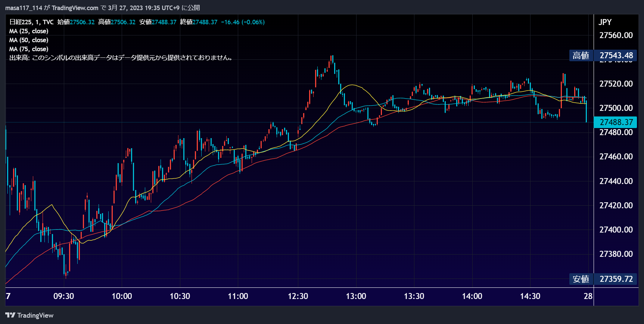Image resolution: width=644 pixels, height=324 pixels.
Task: Click the 27420.00 price axis label
Action: click(616, 205)
